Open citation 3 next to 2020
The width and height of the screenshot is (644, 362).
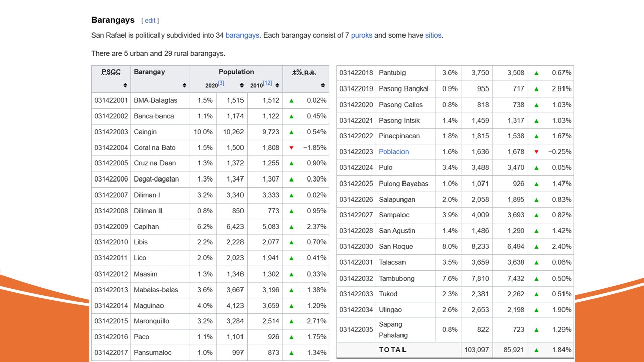(221, 83)
